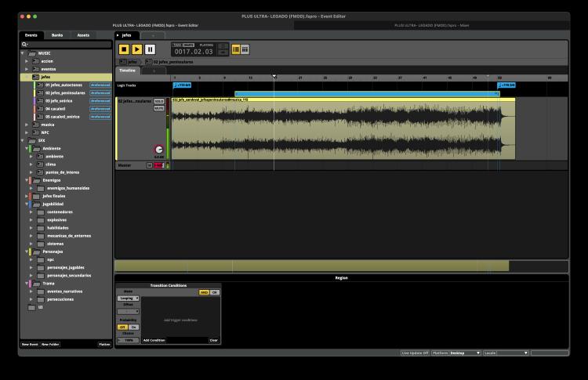
Task: Open the Looping mode dropdown
Action: pyautogui.click(x=129, y=298)
